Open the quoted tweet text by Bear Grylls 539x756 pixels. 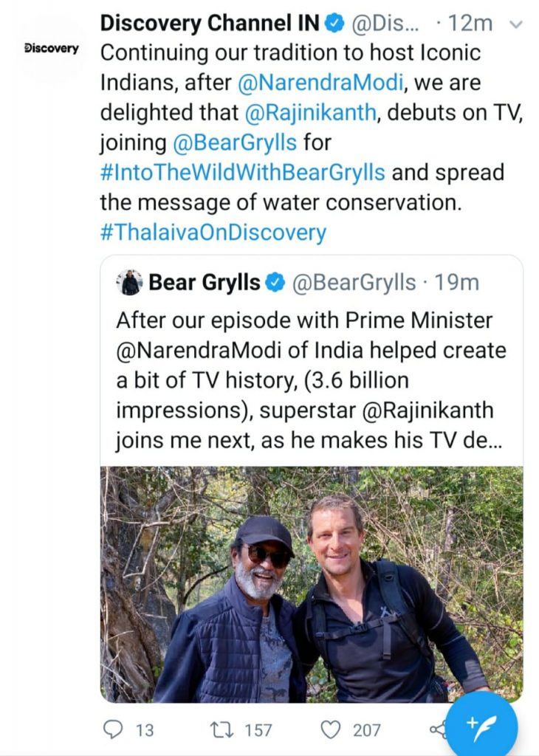click(311, 380)
